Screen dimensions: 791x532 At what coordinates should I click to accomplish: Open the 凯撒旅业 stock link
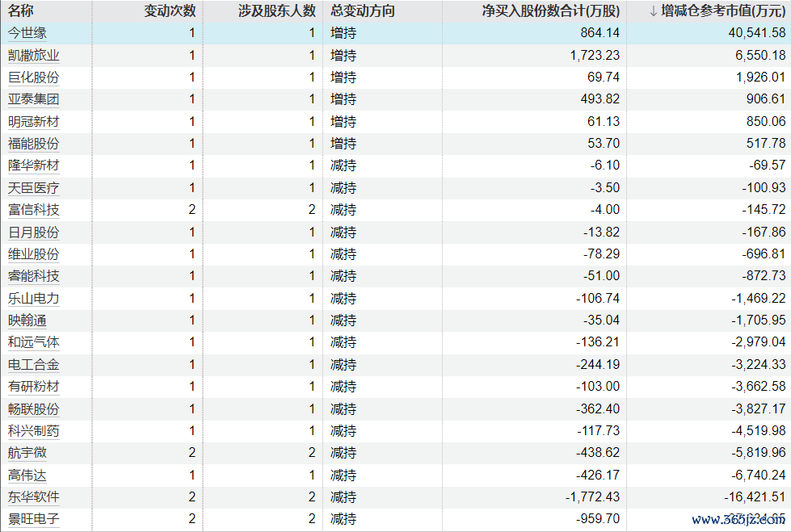tap(33, 56)
